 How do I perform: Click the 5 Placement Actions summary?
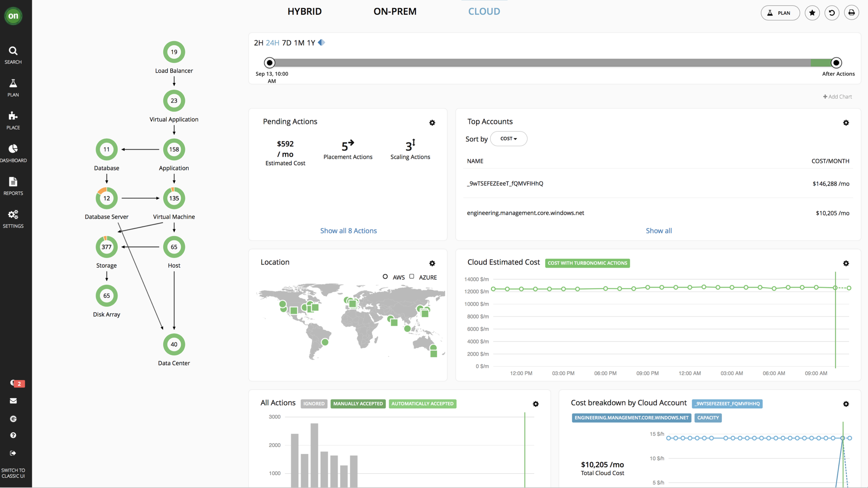(348, 150)
